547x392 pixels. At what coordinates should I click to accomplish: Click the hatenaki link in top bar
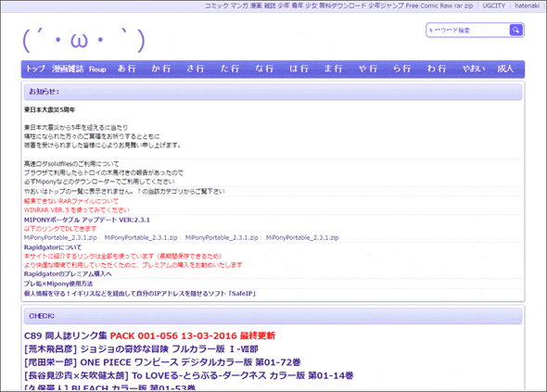(x=528, y=6)
